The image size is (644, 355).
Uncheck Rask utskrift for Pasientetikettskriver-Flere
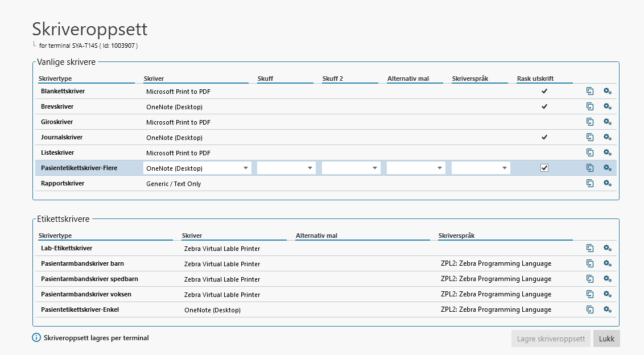click(544, 168)
